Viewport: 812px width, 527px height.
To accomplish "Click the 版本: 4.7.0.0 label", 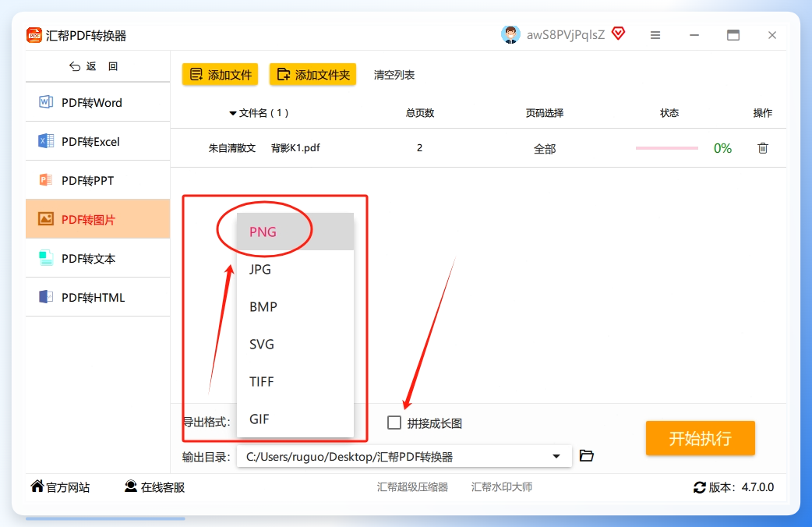I will (741, 487).
